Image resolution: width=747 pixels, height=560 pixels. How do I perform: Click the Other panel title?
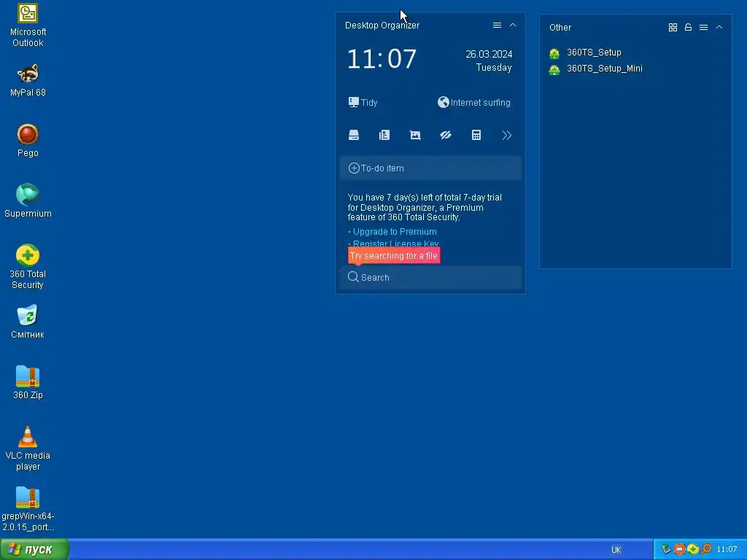pyautogui.click(x=560, y=28)
